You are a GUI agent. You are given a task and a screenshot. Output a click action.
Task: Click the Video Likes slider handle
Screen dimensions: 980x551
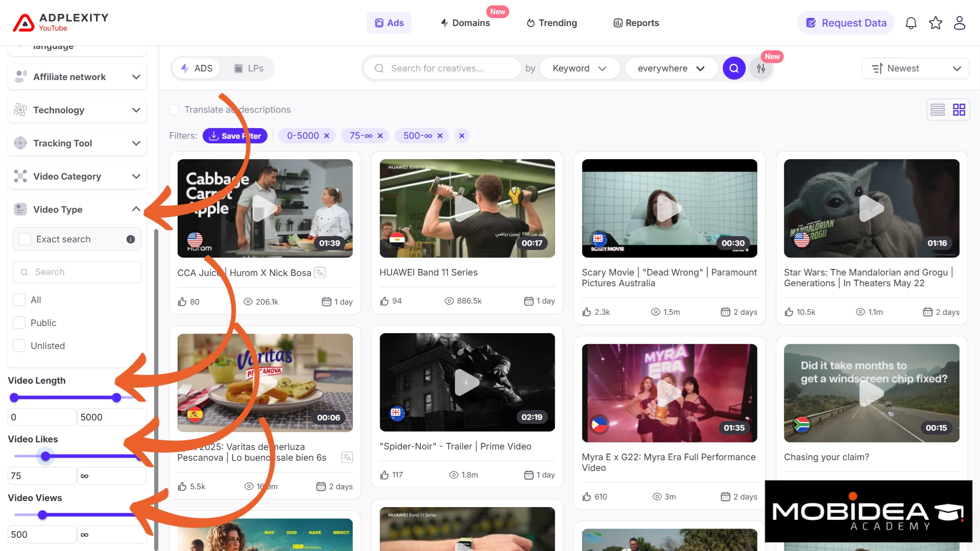pyautogui.click(x=45, y=456)
